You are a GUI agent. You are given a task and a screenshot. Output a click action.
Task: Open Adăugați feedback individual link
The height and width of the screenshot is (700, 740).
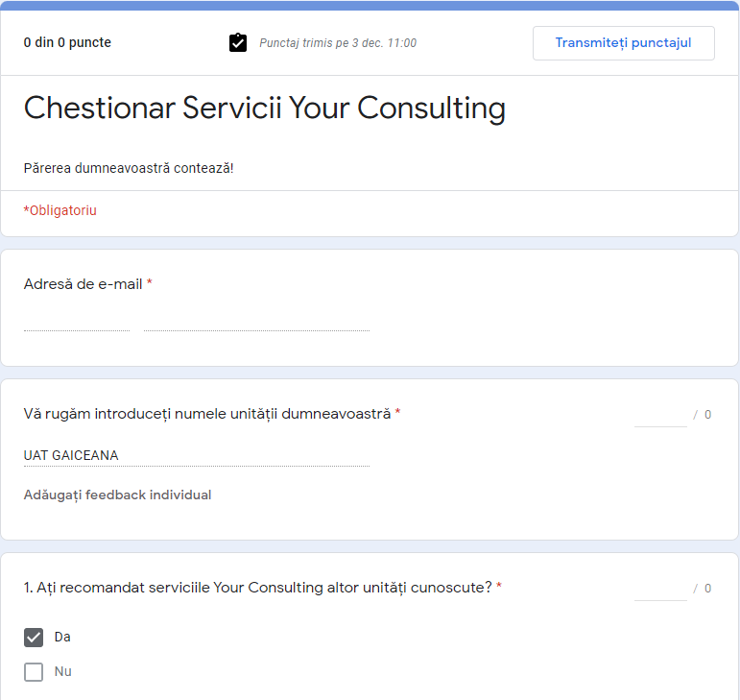(x=117, y=495)
